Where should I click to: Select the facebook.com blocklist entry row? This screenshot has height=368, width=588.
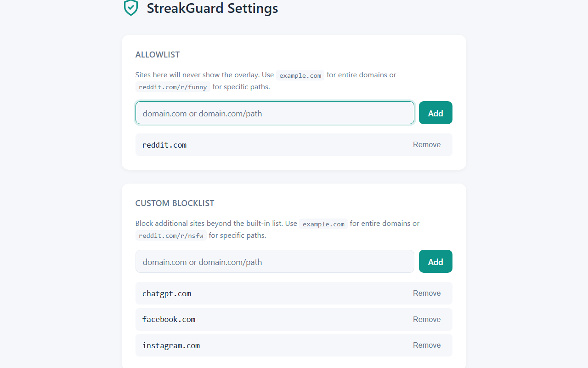tap(294, 319)
